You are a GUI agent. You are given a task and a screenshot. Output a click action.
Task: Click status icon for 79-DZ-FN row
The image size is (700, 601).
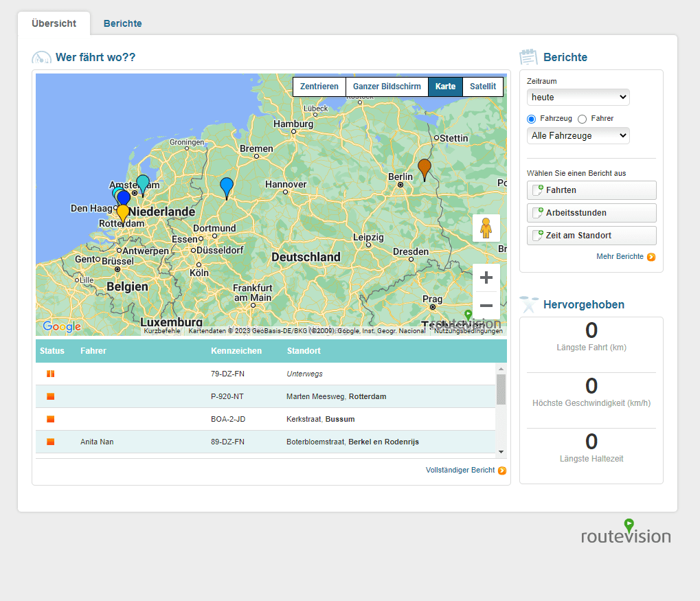click(50, 374)
